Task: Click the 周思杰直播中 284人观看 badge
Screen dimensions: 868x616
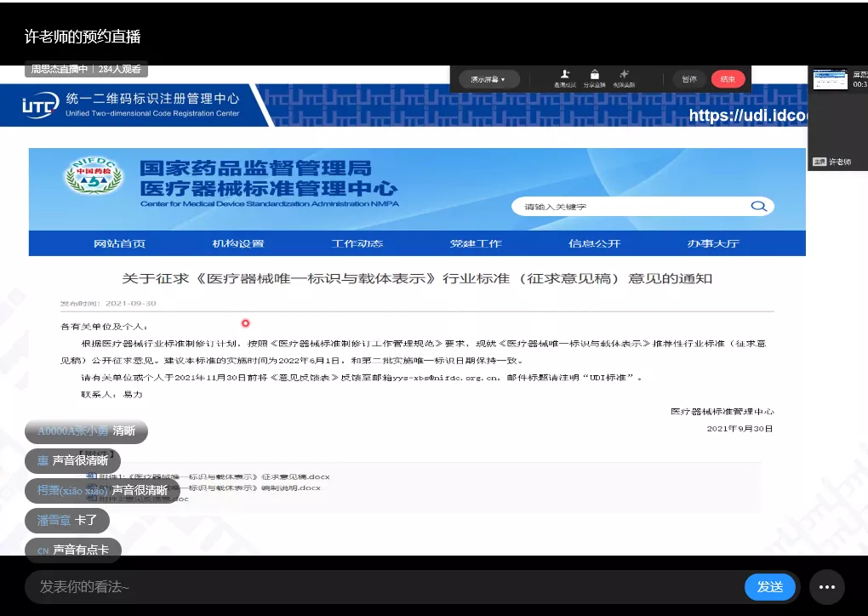Action: click(x=86, y=69)
